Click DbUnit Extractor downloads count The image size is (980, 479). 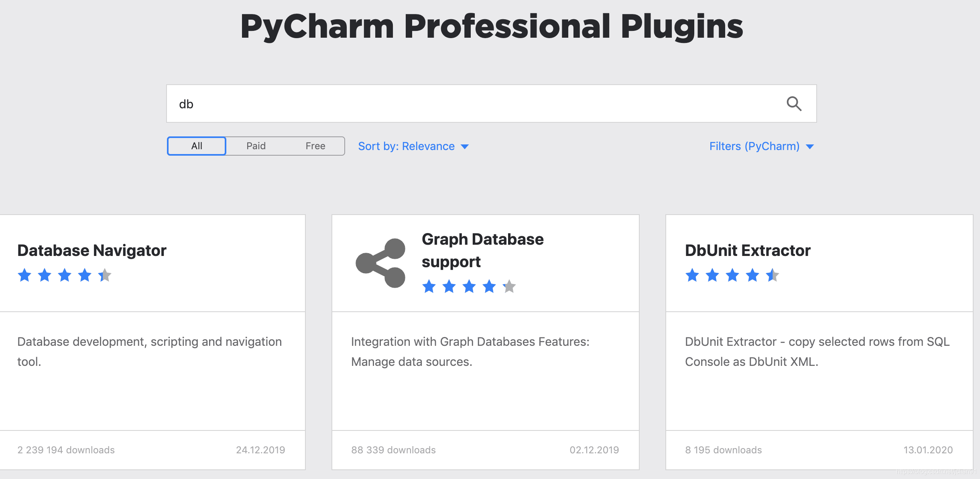click(723, 450)
